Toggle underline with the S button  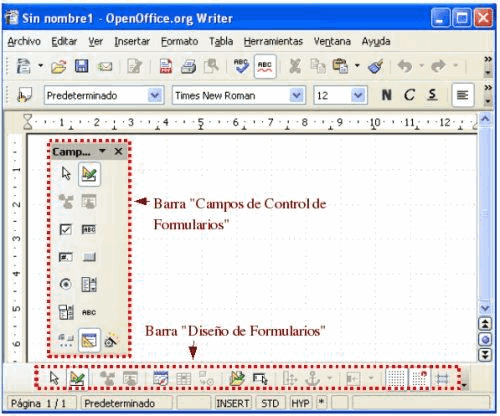pyautogui.click(x=432, y=95)
